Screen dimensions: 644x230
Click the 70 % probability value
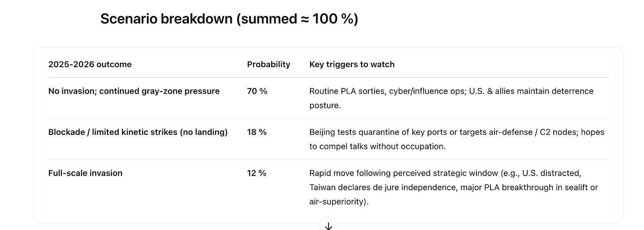257,92
